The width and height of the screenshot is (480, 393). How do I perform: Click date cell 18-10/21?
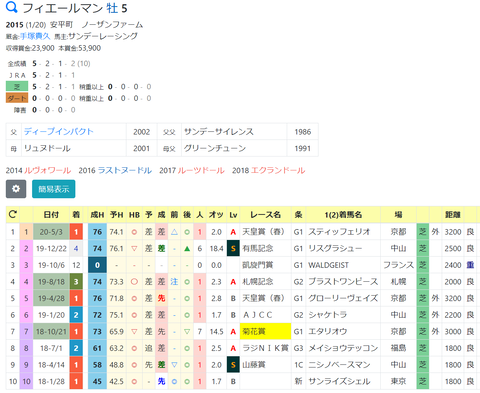pyautogui.click(x=51, y=332)
